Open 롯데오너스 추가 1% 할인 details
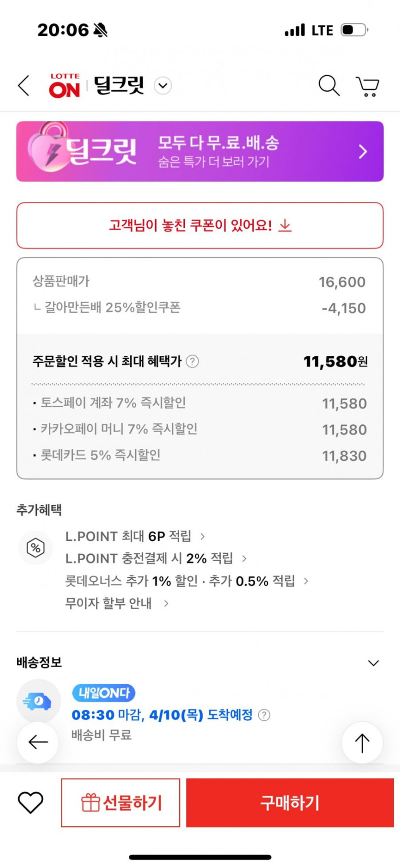Image resolution: width=400 pixels, height=868 pixels. coord(186,581)
